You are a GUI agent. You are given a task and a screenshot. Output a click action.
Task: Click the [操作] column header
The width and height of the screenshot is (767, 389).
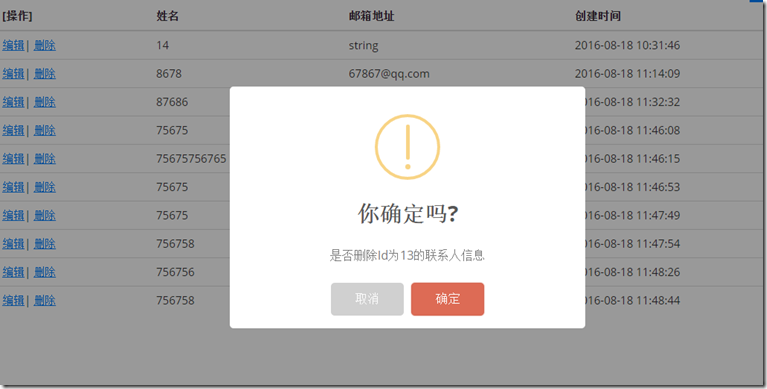(17, 16)
